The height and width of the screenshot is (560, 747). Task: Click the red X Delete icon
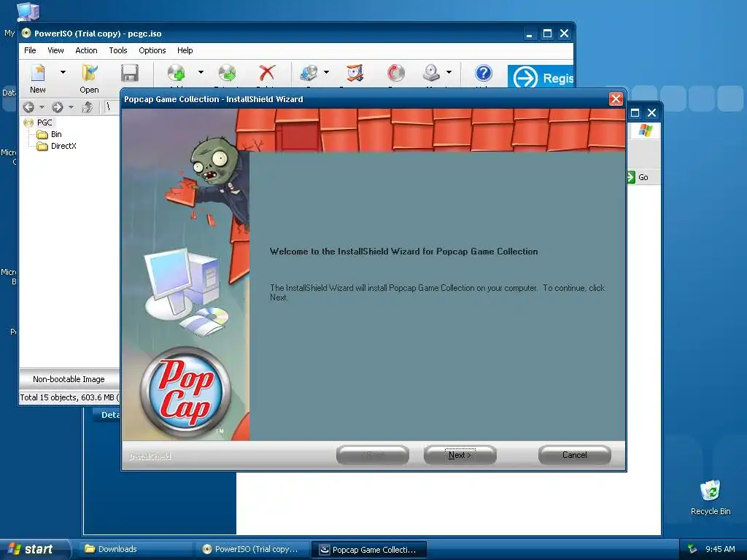267,73
